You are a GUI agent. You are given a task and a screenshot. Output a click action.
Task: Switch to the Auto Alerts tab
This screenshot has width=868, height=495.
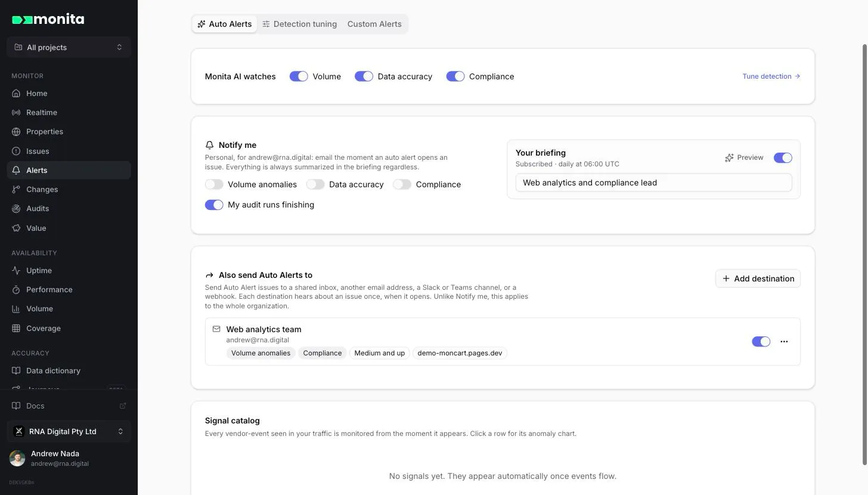[x=225, y=24]
